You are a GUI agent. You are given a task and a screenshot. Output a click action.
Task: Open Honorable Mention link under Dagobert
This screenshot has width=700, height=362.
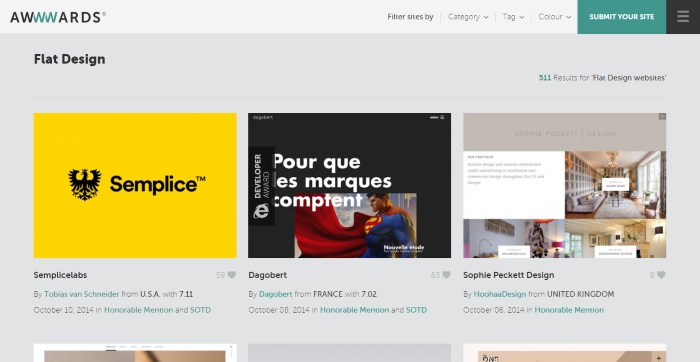tap(354, 310)
